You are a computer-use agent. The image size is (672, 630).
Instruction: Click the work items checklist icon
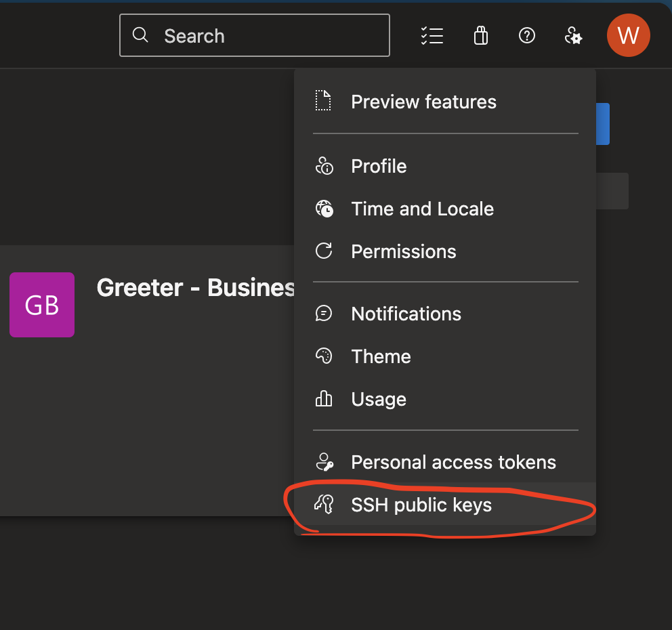(432, 35)
